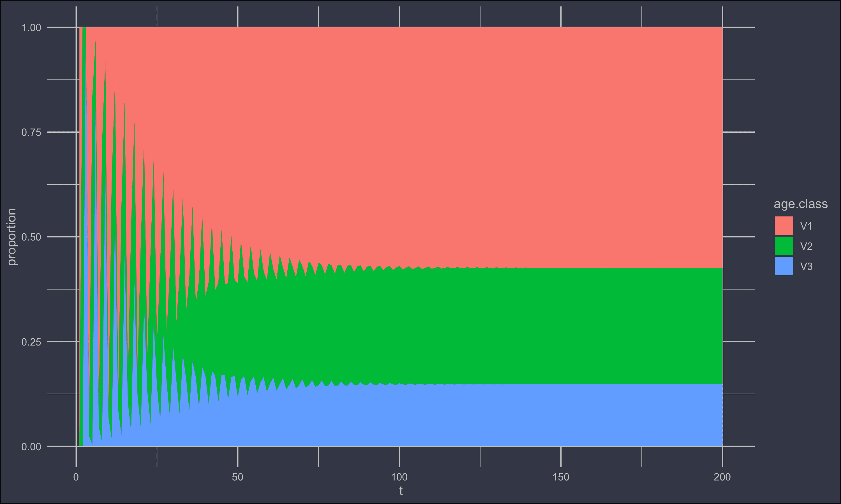
Task: Click y-axis tick label 0.00
Action: coord(31,447)
